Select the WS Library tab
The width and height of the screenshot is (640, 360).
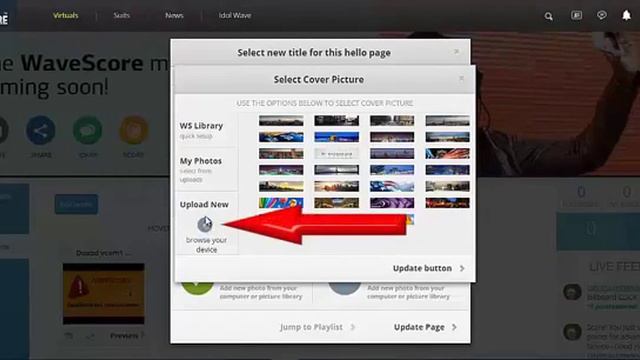[x=206, y=130]
